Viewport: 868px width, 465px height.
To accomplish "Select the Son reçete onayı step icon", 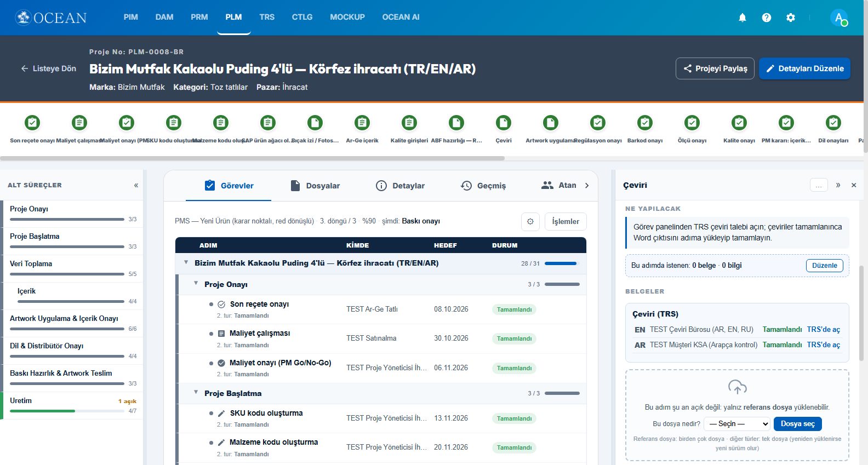I will [32, 123].
